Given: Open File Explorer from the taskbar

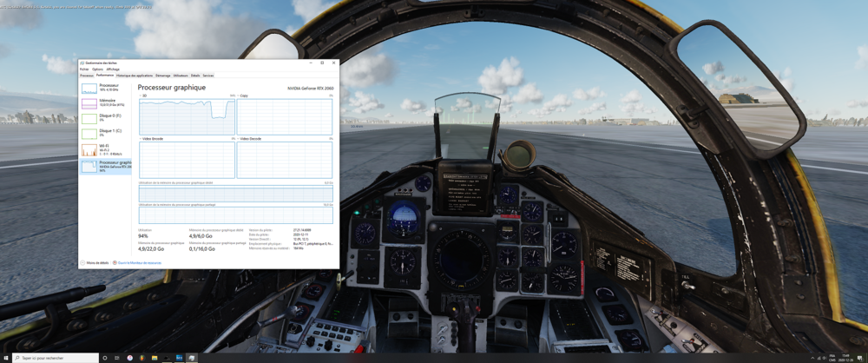Looking at the screenshot, I should point(155,358).
